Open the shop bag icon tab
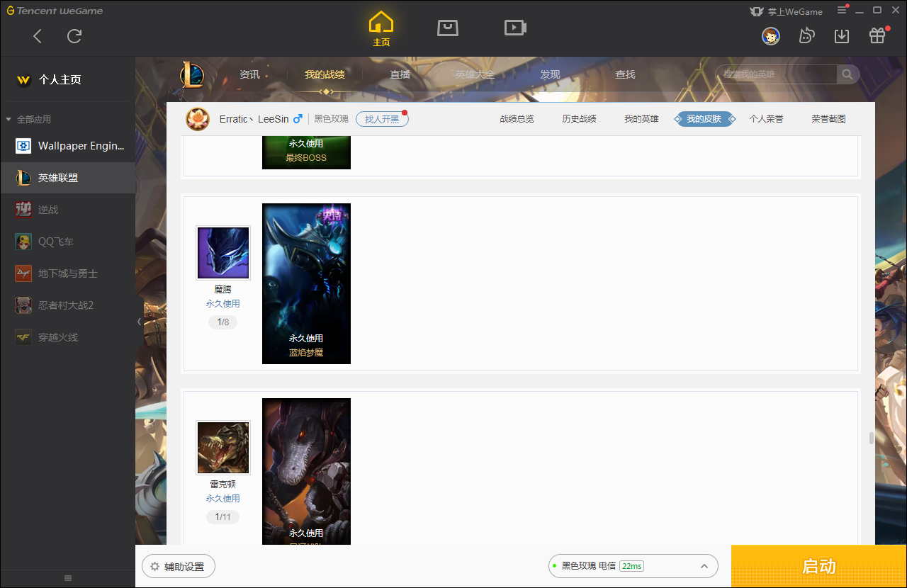This screenshot has width=907, height=588. pos(448,28)
